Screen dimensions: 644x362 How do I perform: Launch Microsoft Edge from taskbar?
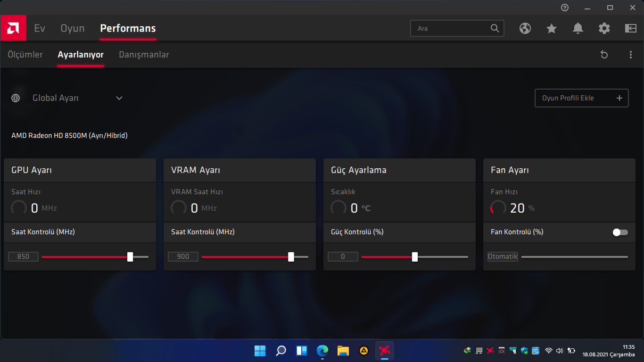point(322,351)
